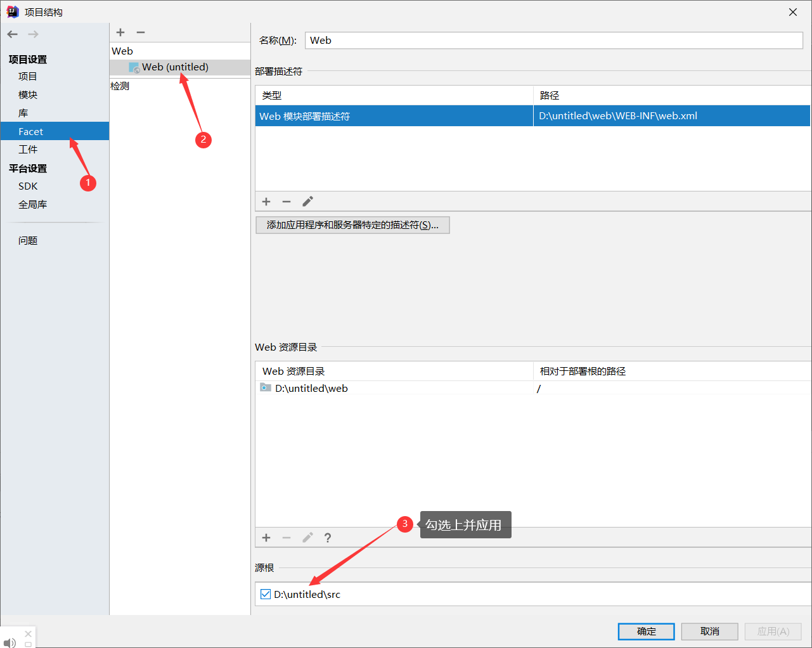Click the minus icon to remove the facet
812x648 pixels.
140,32
